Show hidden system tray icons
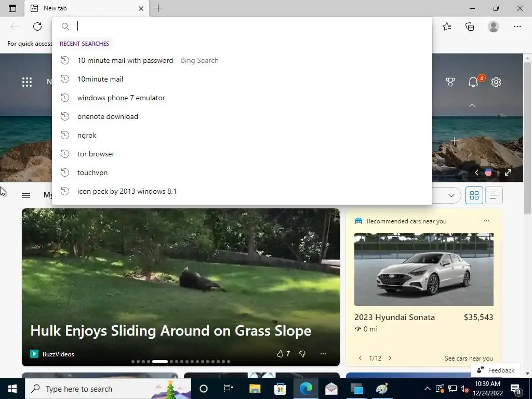 click(x=428, y=389)
